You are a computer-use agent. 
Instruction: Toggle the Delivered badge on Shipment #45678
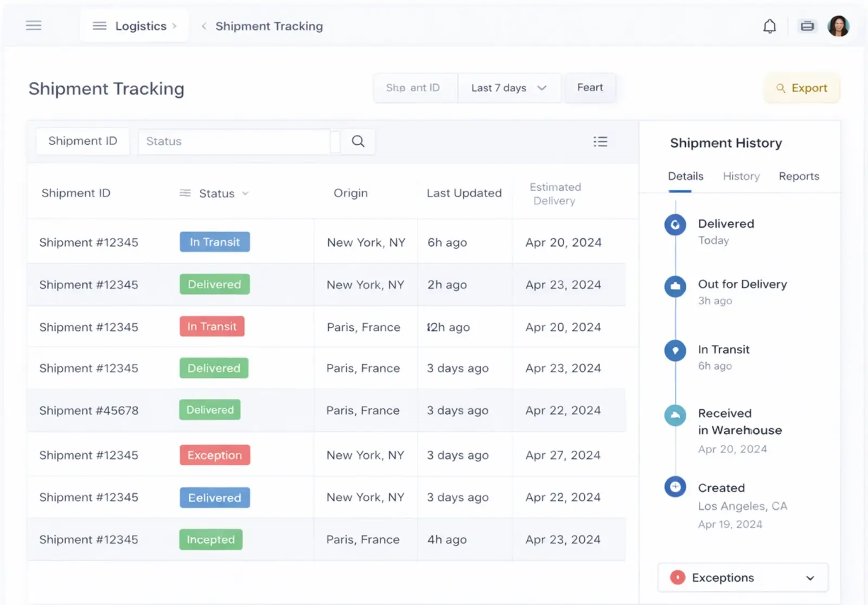point(209,410)
